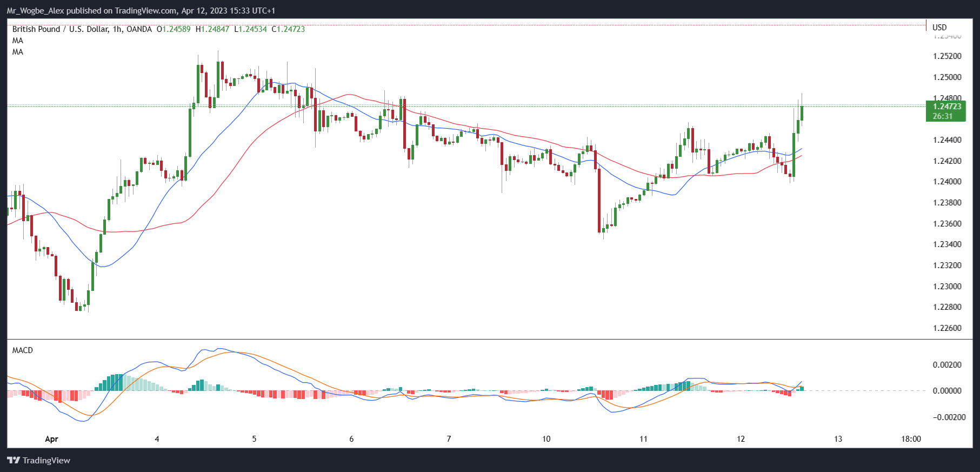Select the low value L1.24534
Screen dimensions: 980x472
point(250,29)
